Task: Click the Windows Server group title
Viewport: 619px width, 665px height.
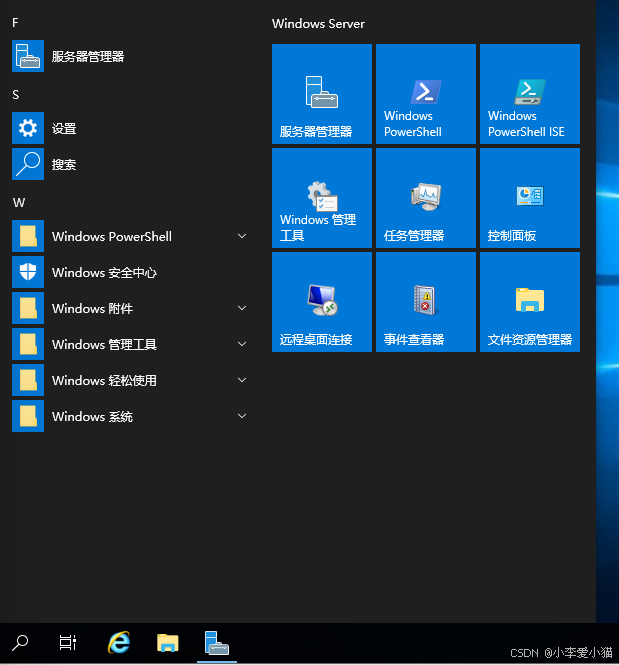Action: [318, 24]
